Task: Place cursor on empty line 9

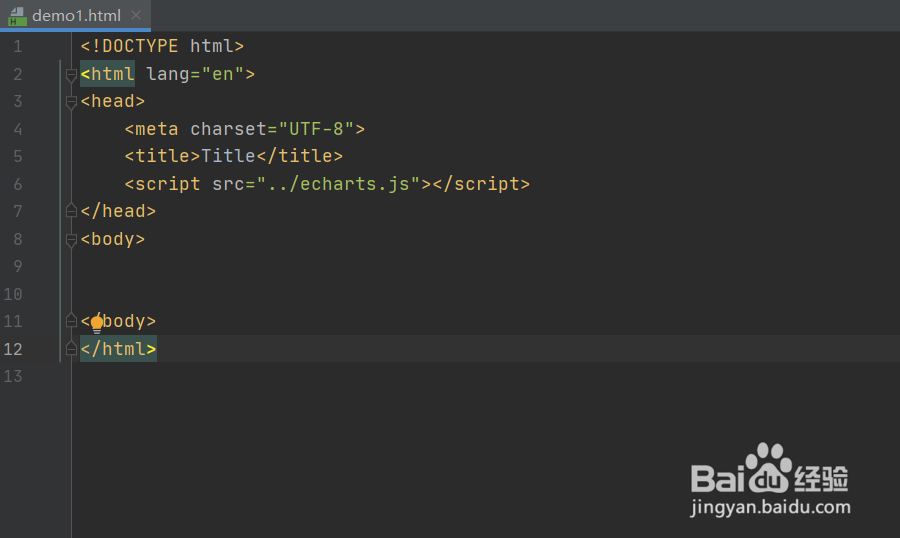Action: (x=486, y=266)
